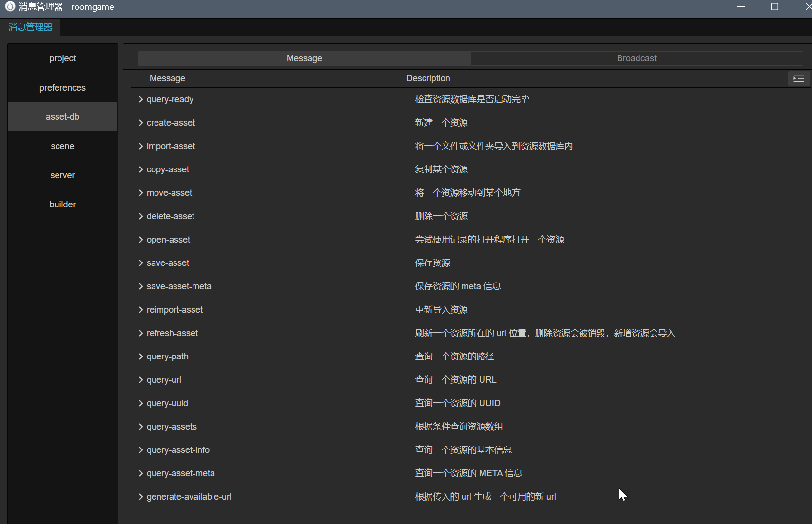The image size is (812, 524).
Task: Select the 消息管理器 panel tab
Action: [30, 27]
